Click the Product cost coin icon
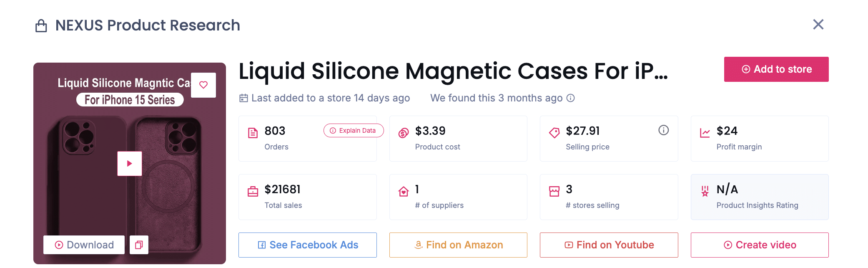Viewport: 868px width, 268px height. (x=404, y=133)
